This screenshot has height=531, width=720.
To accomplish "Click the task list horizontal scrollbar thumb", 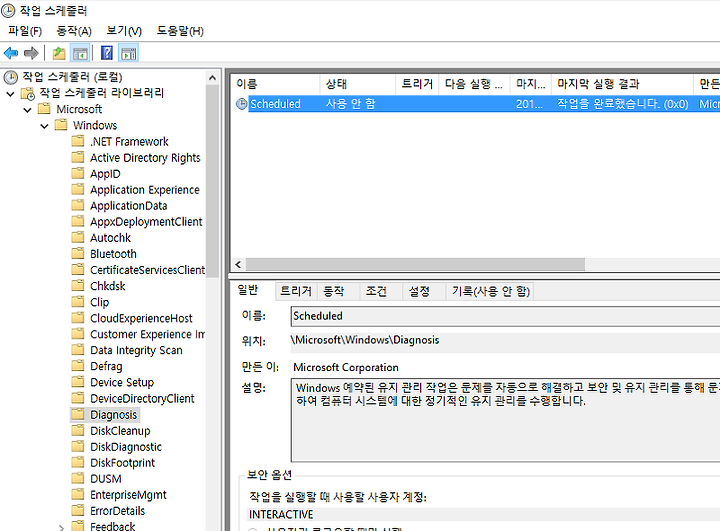I will [x=416, y=264].
